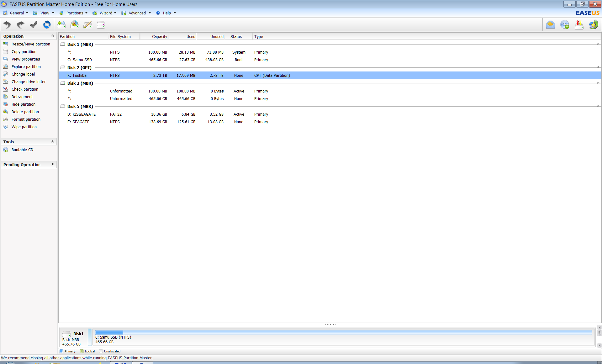The image size is (602, 364).
Task: Sort by the Unused column header
Action: [x=210, y=36]
